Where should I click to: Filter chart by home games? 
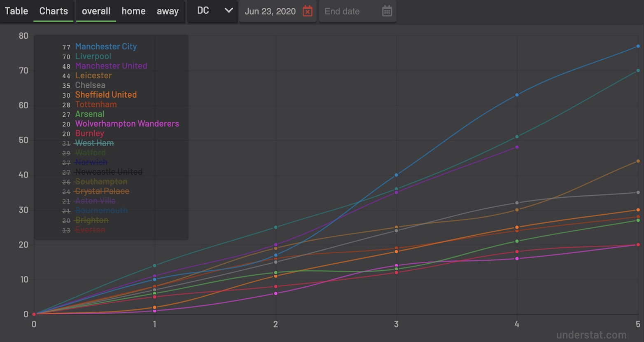point(133,11)
